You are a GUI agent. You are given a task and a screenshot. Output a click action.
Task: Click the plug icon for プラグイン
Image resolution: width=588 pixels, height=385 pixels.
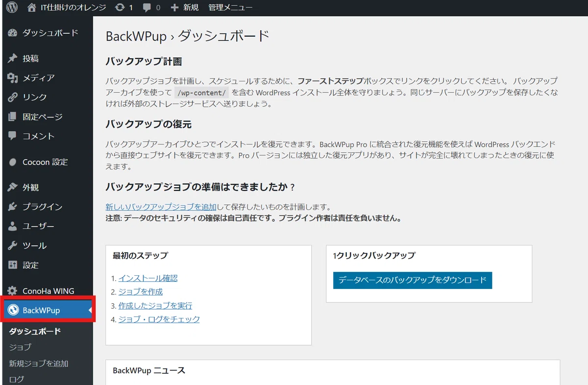[13, 207]
